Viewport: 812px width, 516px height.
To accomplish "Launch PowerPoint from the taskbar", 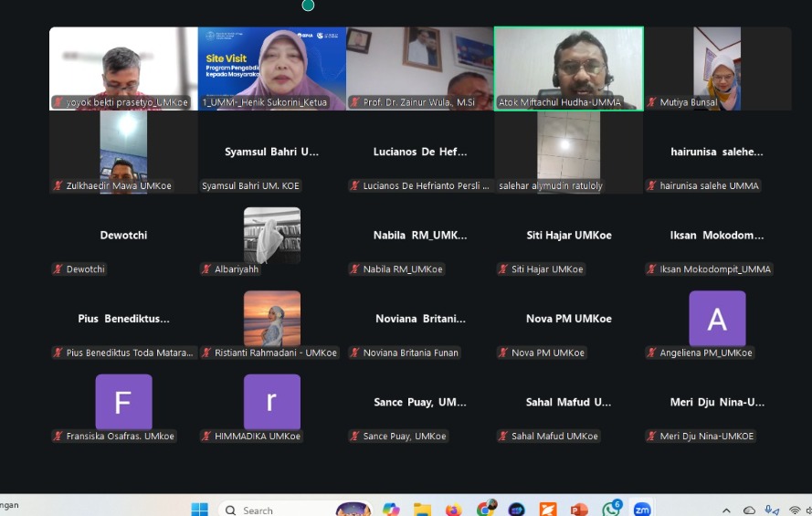I will [579, 509].
